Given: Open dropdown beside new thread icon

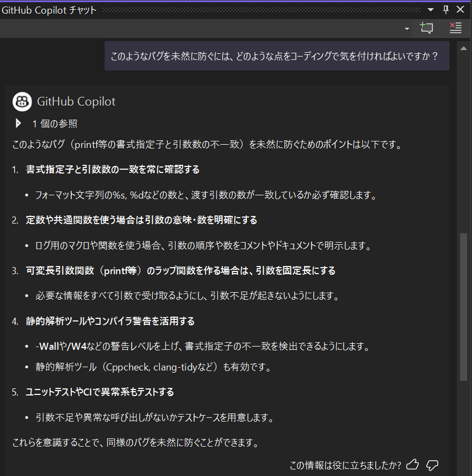Looking at the screenshot, I should point(407,28).
